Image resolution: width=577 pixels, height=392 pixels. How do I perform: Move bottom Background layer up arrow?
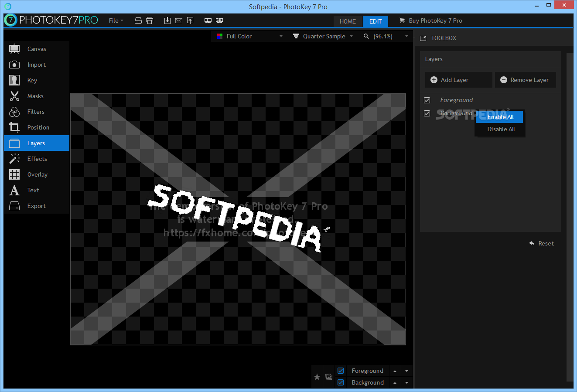click(x=395, y=383)
